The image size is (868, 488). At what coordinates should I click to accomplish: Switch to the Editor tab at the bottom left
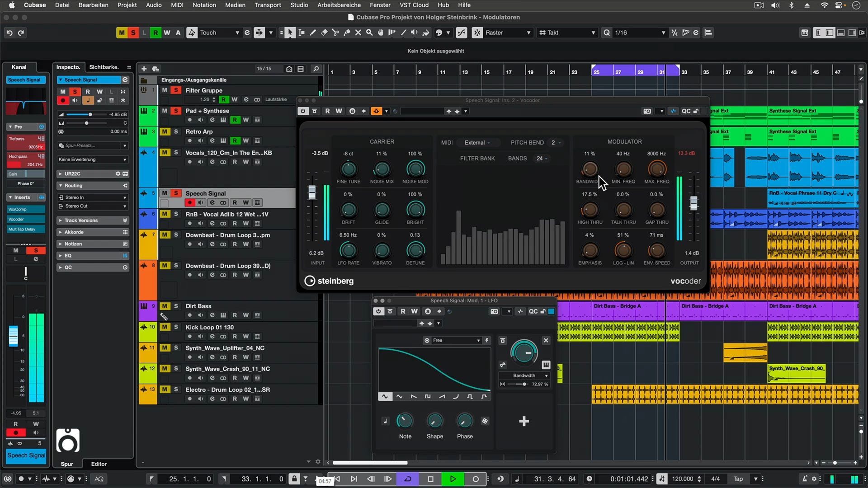point(99,464)
